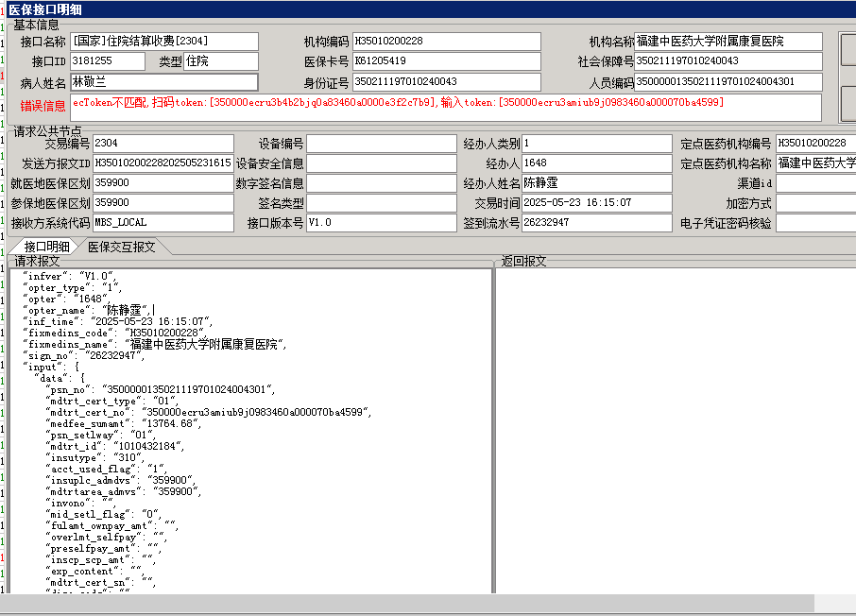Click the "psn_setlway": "01" line
Screen dimensions: 856x616
pyautogui.click(x=101, y=436)
